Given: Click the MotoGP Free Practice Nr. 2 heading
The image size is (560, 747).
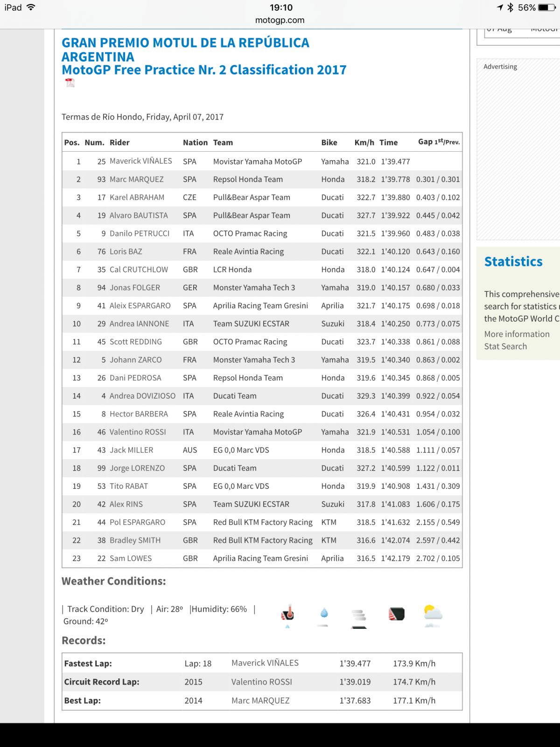Looking at the screenshot, I should [204, 70].
